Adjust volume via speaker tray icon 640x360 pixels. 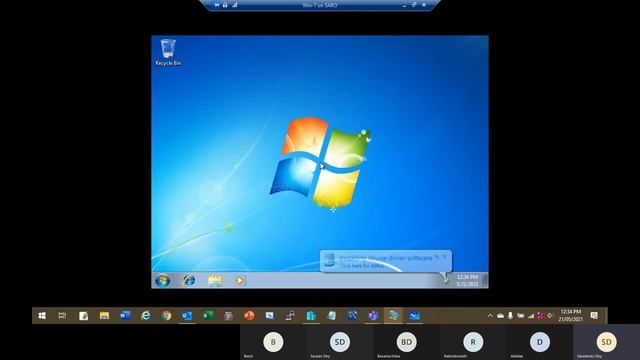tap(550, 316)
